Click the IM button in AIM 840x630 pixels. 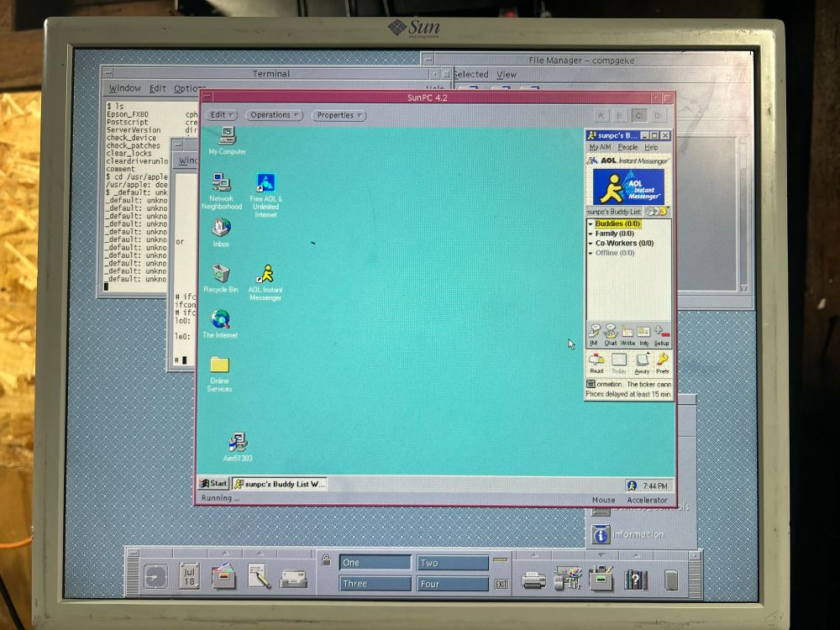[594, 334]
